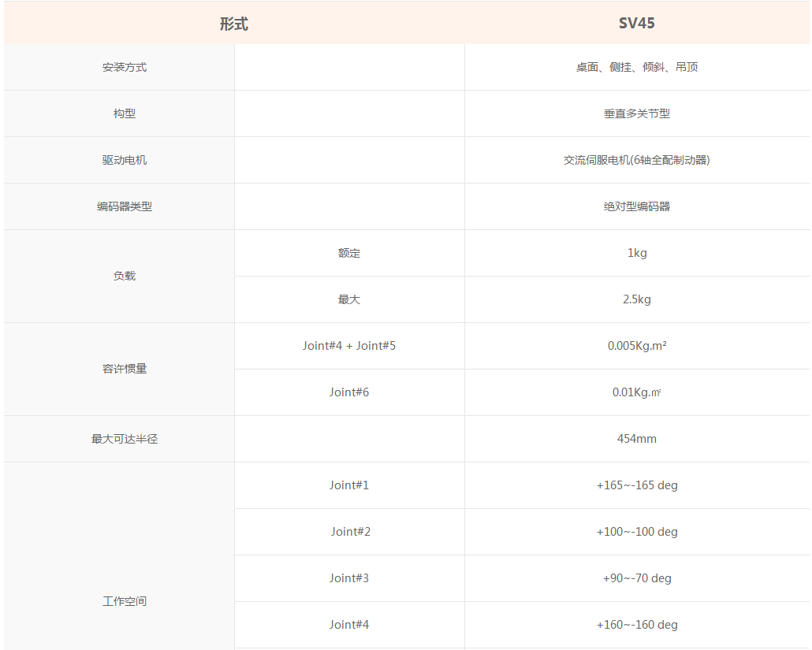Select the 驱动电机 row label
Screen dimensions: 812x650
pos(125,160)
